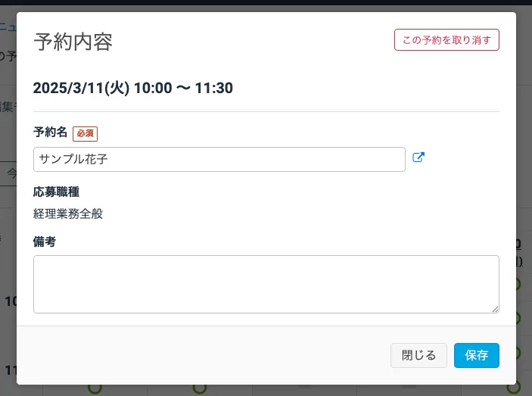Viewport: 532px width, 396px height.
Task: Select the 2025/3/11(火) 10:00 〜 11:30 heading
Action: point(133,88)
